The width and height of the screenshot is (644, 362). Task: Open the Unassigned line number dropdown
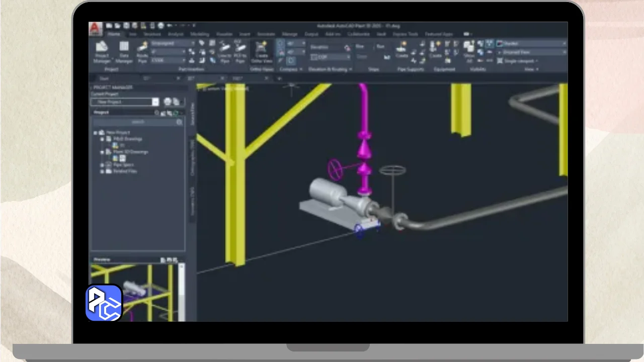coord(173,44)
